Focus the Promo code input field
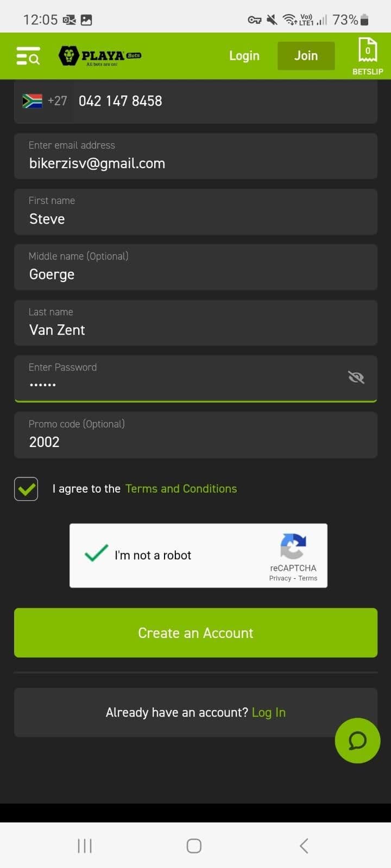Image resolution: width=391 pixels, height=868 pixels. [195, 435]
